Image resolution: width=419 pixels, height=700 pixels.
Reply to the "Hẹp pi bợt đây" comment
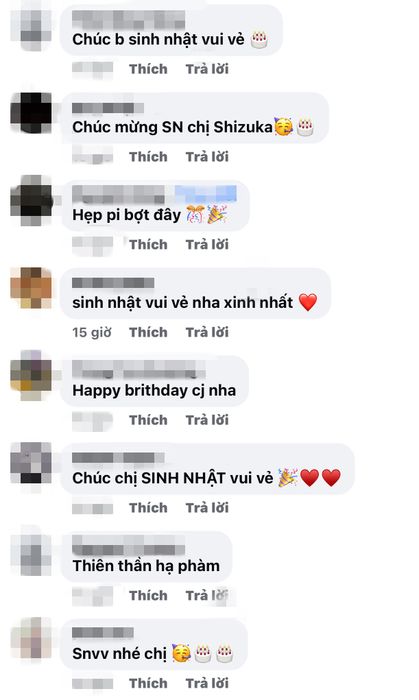207,244
